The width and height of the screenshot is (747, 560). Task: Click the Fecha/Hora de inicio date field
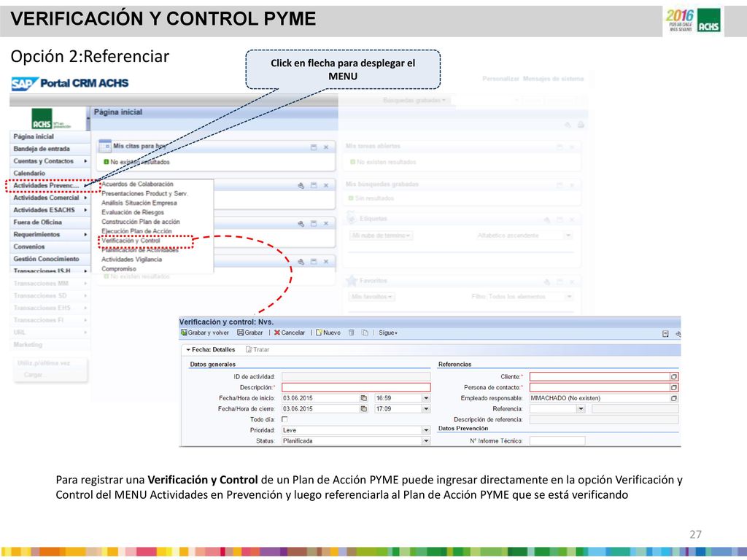[321, 398]
